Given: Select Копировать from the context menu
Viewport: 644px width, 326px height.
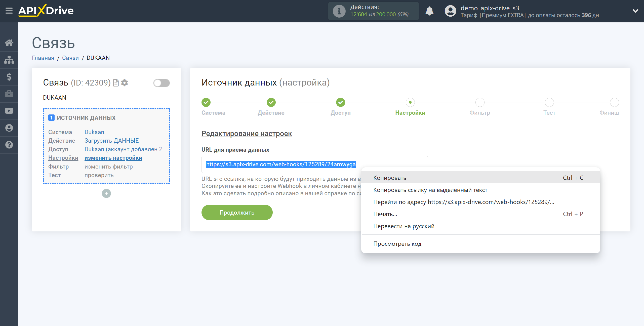Looking at the screenshot, I should coord(390,178).
